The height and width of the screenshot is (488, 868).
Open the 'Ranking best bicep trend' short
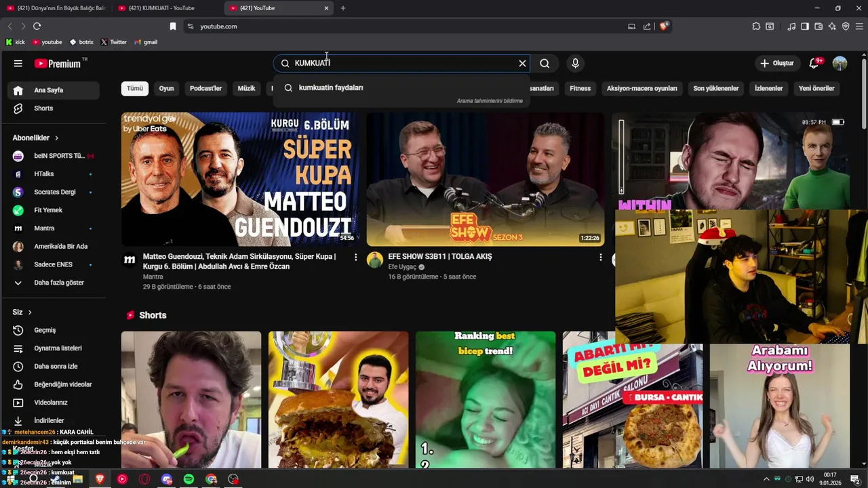pyautogui.click(x=486, y=400)
